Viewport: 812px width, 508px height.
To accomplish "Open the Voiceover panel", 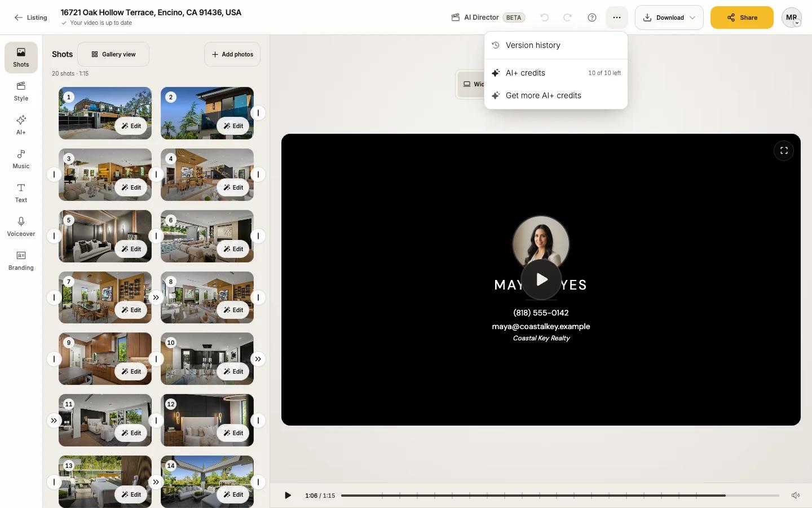I will click(x=21, y=226).
